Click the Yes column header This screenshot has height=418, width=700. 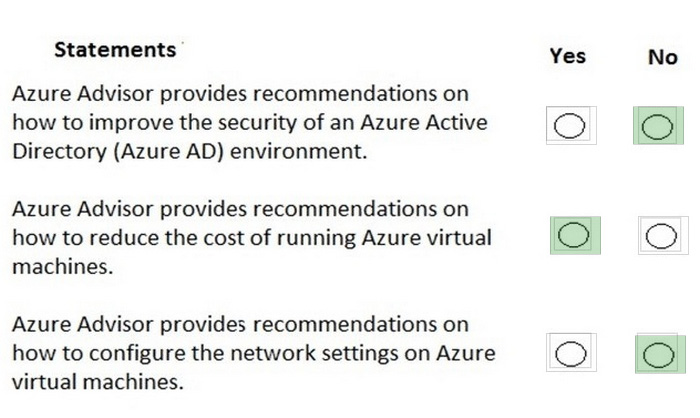click(567, 56)
